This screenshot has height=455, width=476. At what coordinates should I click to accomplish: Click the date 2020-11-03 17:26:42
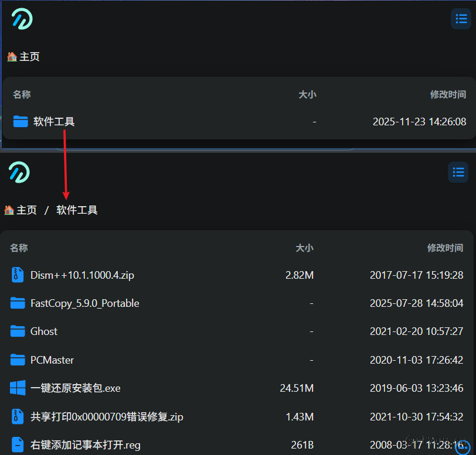pos(416,360)
